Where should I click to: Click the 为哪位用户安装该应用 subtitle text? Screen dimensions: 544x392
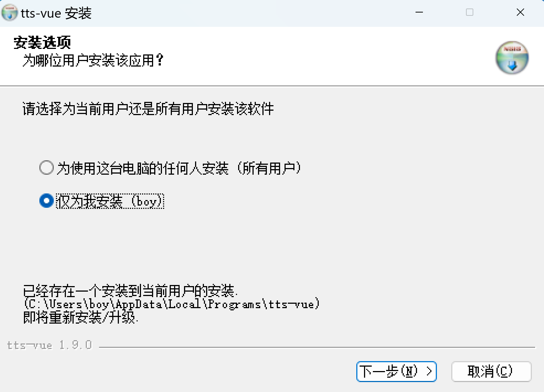point(93,60)
